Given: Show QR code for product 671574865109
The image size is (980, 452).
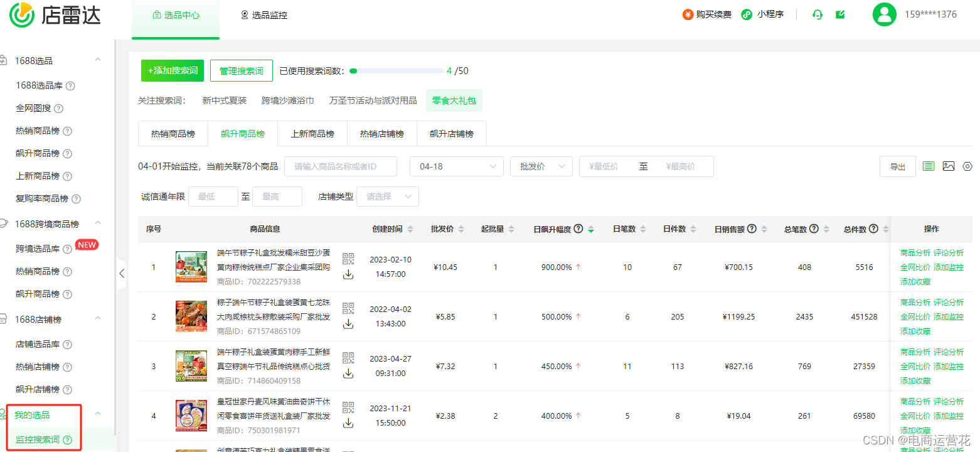Looking at the screenshot, I should pos(348,308).
